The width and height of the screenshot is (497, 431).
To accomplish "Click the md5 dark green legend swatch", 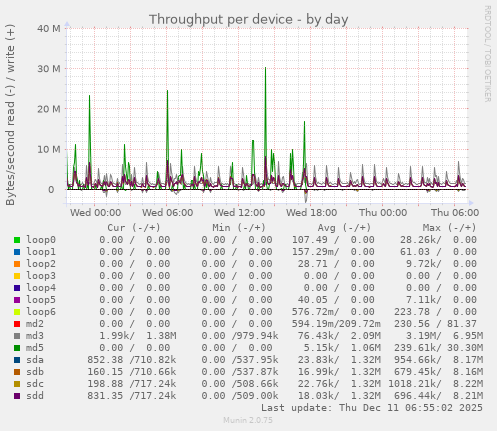I will click(x=17, y=348).
